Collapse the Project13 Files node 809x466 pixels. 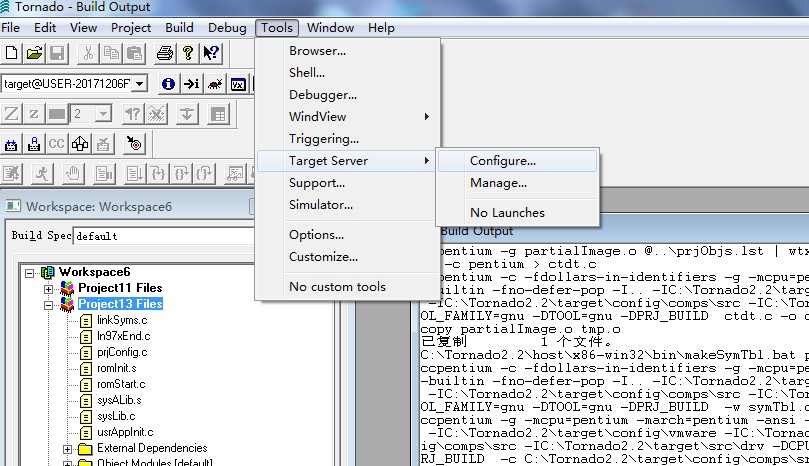[x=48, y=305]
